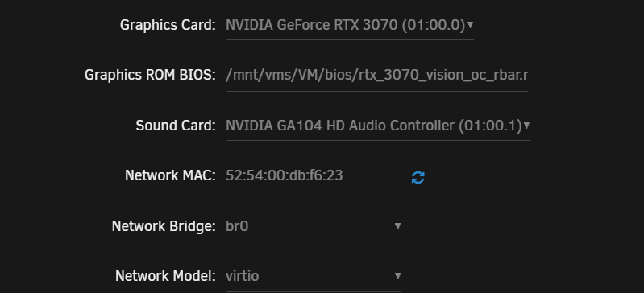Click the Network Bridge label

point(164,226)
